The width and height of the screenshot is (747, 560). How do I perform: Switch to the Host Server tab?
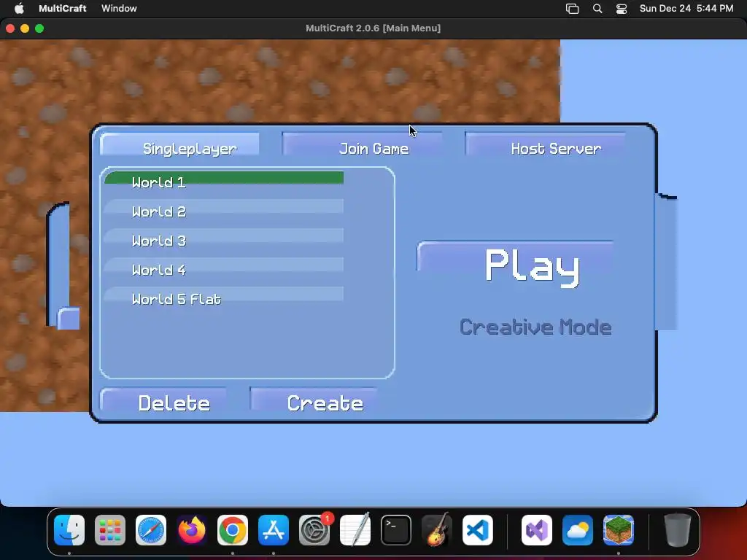pyautogui.click(x=545, y=145)
